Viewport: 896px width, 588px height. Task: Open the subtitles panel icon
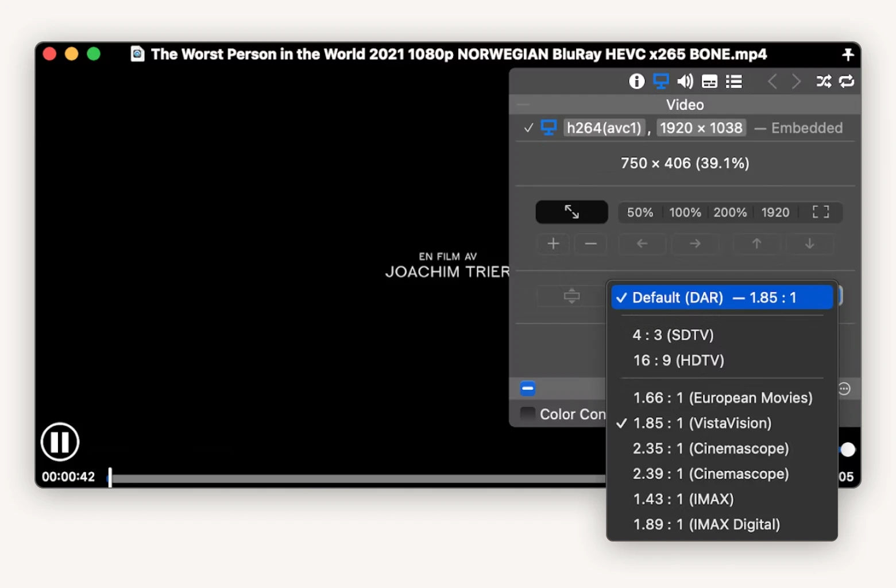point(709,82)
